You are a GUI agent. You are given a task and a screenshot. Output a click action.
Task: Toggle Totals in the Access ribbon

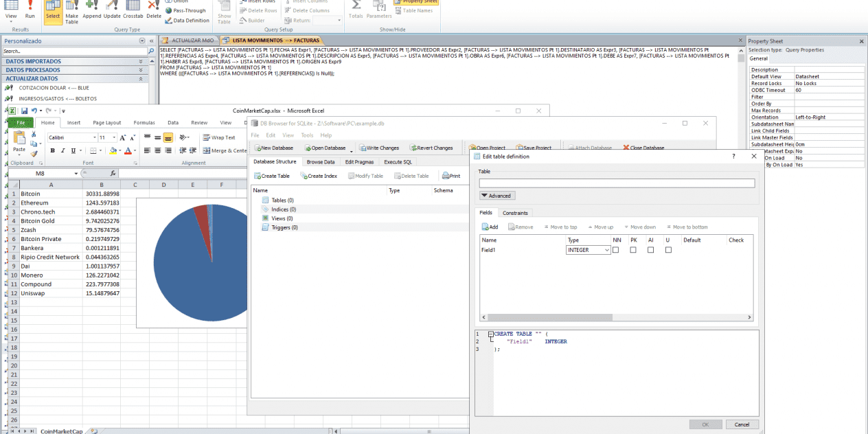point(356,10)
